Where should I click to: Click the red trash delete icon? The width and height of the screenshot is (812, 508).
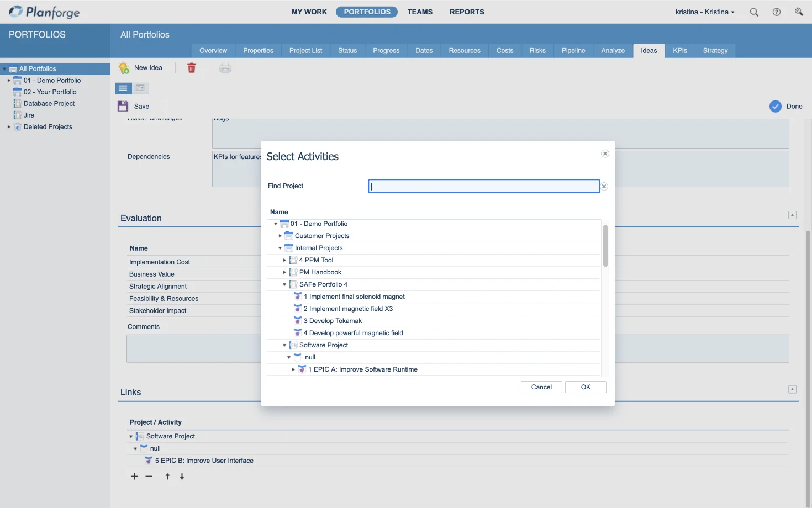(x=192, y=68)
